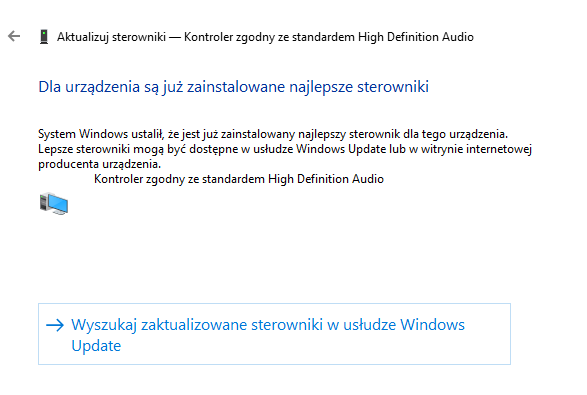Click Kontroler zgodny in the window title
This screenshot has width=587, height=395.
pyautogui.click(x=229, y=37)
